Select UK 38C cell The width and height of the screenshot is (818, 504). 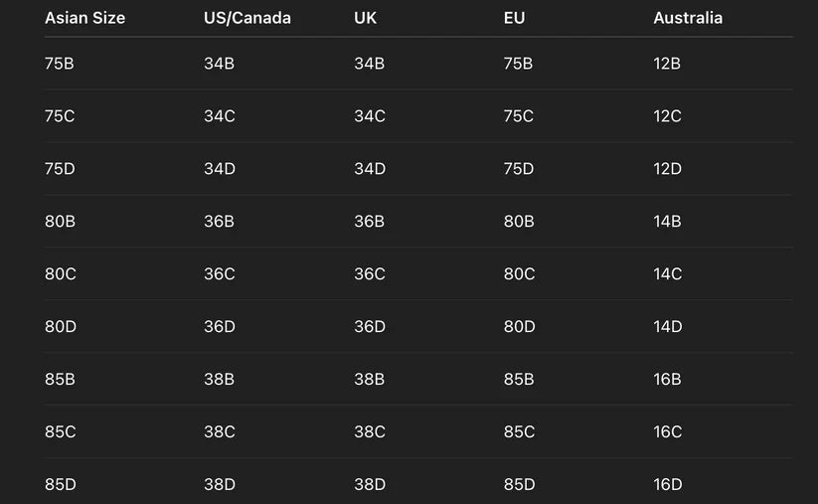click(370, 432)
